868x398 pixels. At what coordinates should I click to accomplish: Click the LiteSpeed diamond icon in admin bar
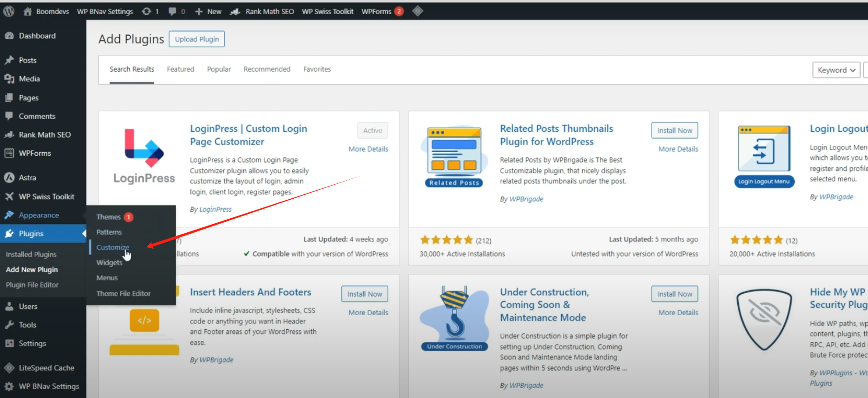[x=417, y=11]
